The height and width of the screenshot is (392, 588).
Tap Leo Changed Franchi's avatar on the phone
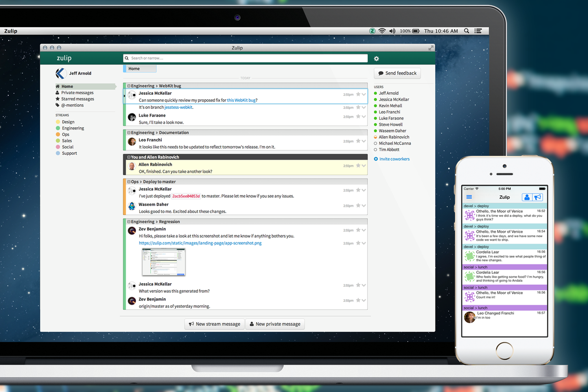pos(469,317)
